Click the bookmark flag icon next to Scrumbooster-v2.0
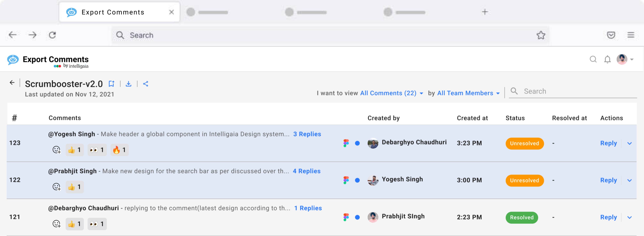Viewport: 644px width, 236px height. [112, 84]
